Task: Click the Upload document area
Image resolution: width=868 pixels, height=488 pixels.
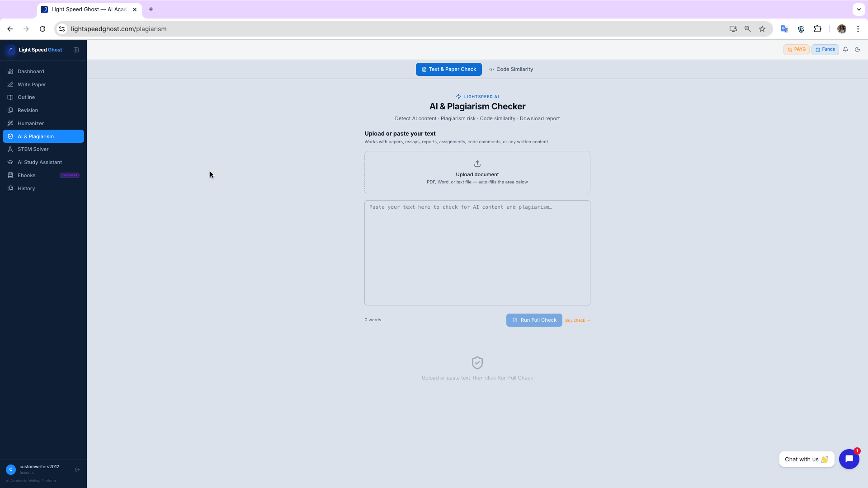Action: click(477, 173)
